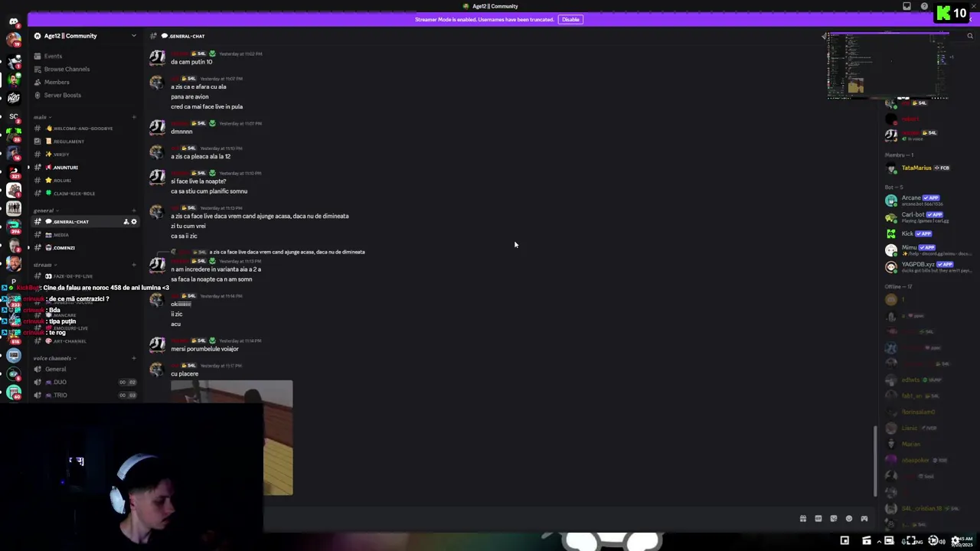Open the art-channel text channel
The height and width of the screenshot is (551, 980).
[x=84, y=341]
